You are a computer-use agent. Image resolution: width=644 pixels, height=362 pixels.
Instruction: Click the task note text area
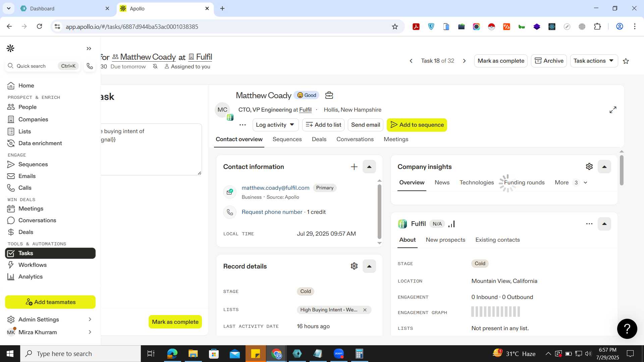coord(151,149)
